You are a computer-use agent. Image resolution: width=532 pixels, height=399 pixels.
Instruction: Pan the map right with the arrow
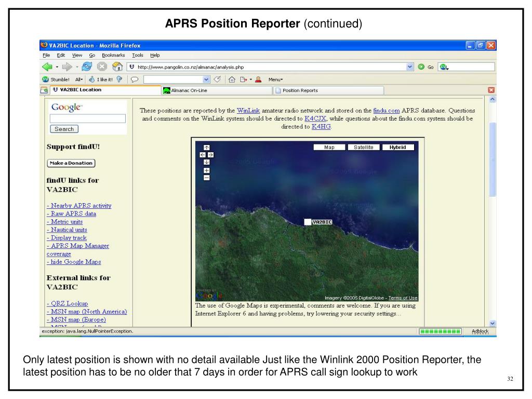pyautogui.click(x=211, y=155)
